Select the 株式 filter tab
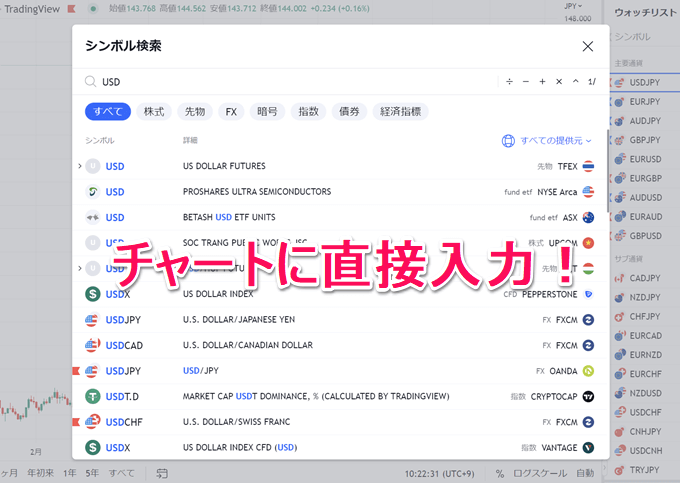This screenshot has width=680, height=483. [x=154, y=111]
